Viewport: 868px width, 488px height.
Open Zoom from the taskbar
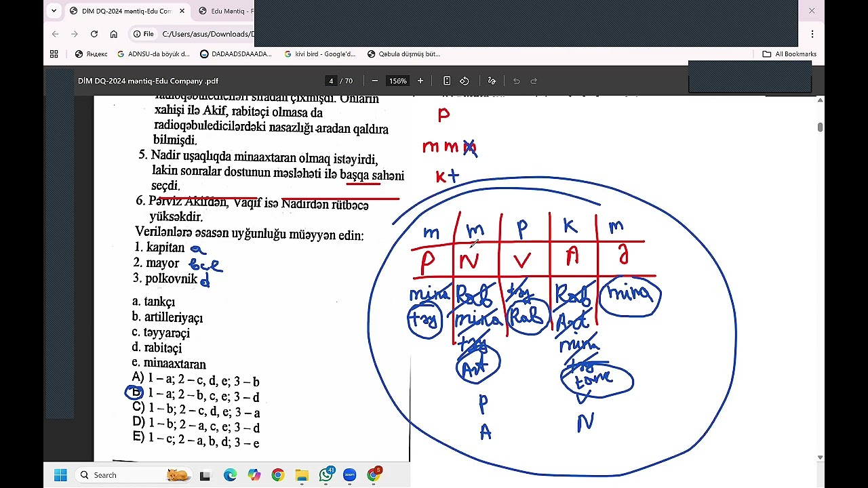[349, 475]
